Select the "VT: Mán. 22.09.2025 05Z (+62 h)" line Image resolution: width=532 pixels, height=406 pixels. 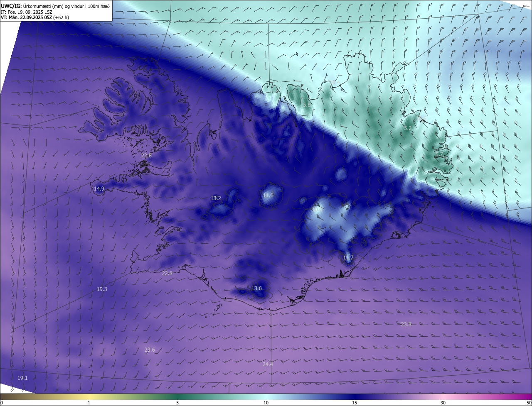tap(35, 17)
